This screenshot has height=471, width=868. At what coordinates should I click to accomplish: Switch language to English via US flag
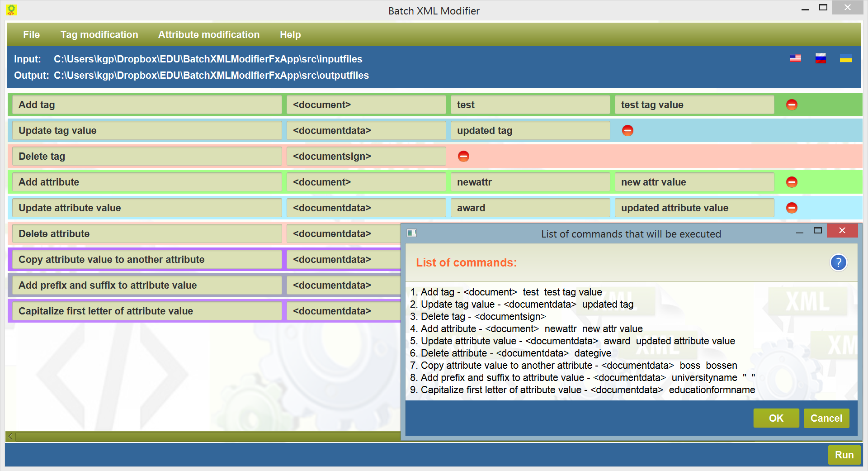pyautogui.click(x=795, y=58)
